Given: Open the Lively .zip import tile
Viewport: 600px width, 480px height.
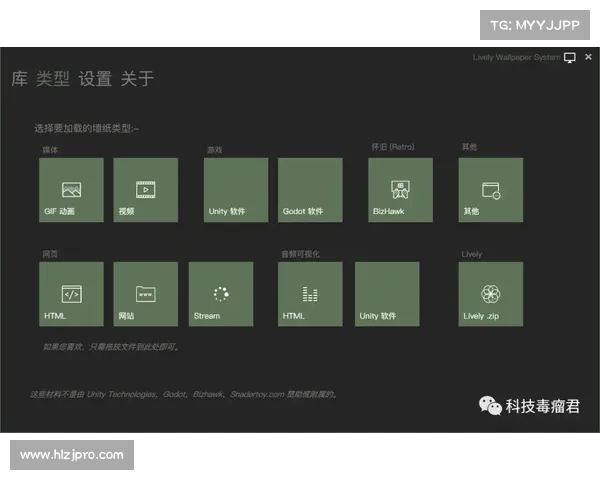Looking at the screenshot, I should tap(490, 294).
